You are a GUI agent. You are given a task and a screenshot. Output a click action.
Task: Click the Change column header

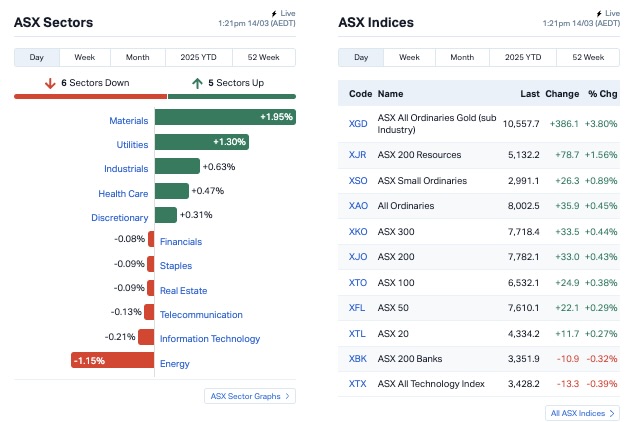coord(562,94)
